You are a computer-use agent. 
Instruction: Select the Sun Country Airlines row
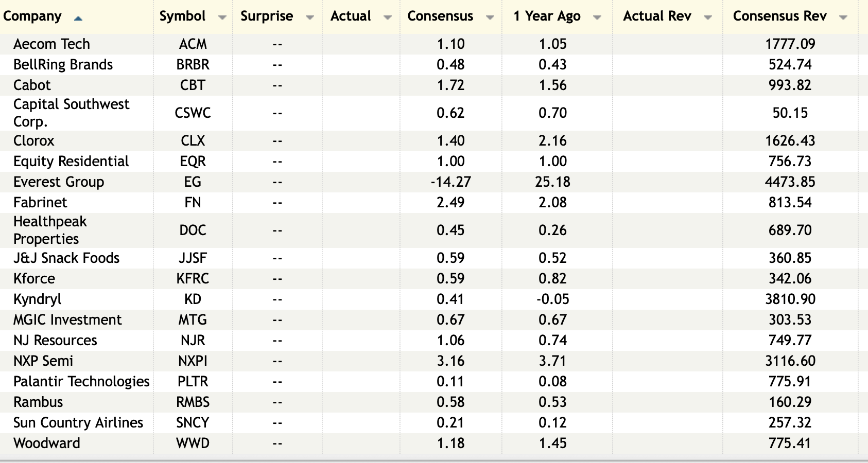[x=78, y=422]
